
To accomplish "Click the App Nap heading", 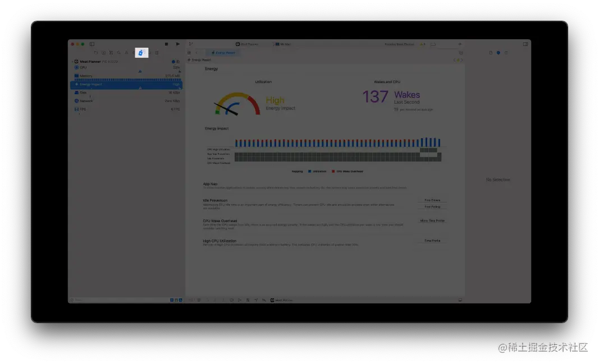I will pyautogui.click(x=210, y=184).
